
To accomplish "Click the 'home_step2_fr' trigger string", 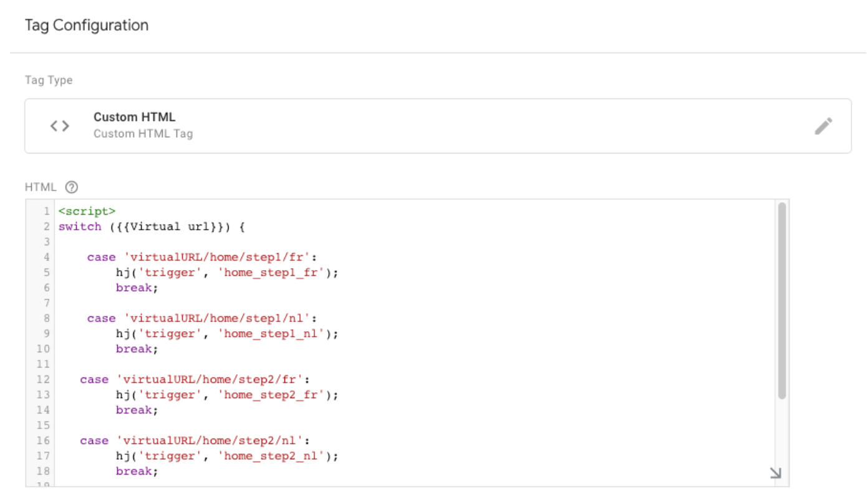I will coord(273,395).
